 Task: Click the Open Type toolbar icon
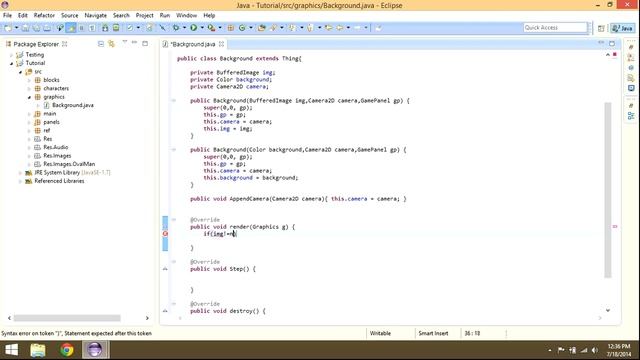point(262,28)
